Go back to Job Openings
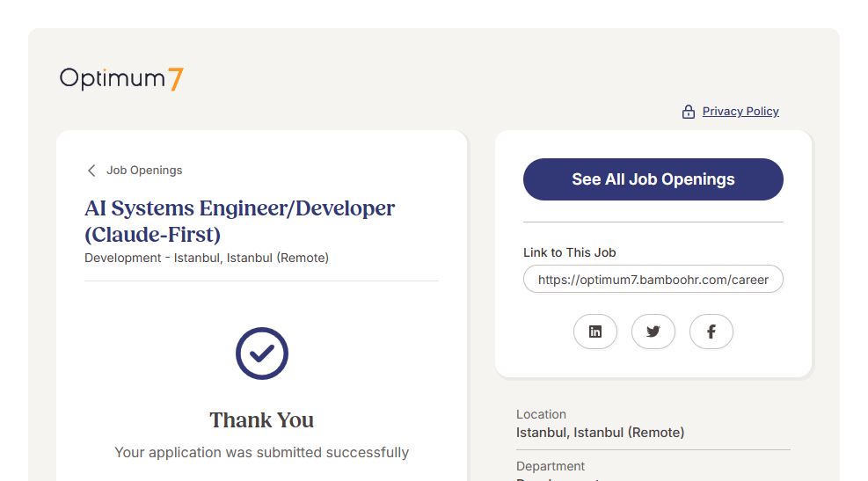This screenshot has width=868, height=481. pyautogui.click(x=144, y=171)
